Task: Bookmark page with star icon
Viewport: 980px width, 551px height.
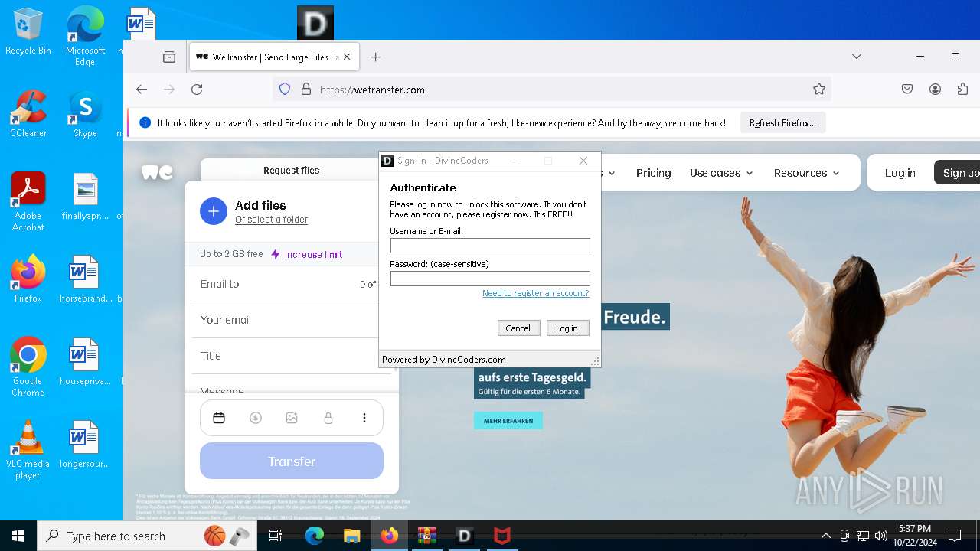Action: (x=819, y=90)
